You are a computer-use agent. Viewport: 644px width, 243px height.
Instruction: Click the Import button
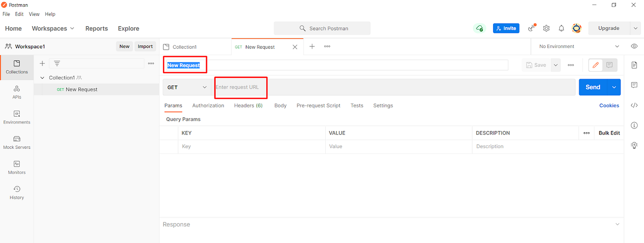click(145, 46)
